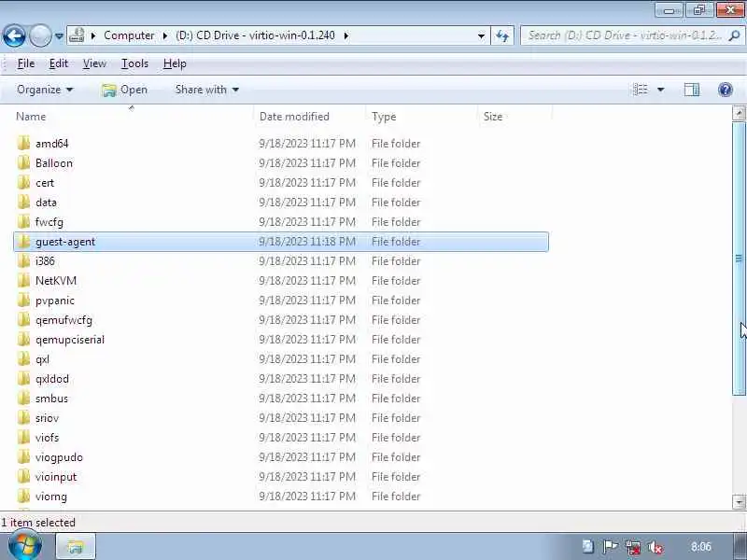
Task: Open the Tools menu
Action: [x=134, y=63]
